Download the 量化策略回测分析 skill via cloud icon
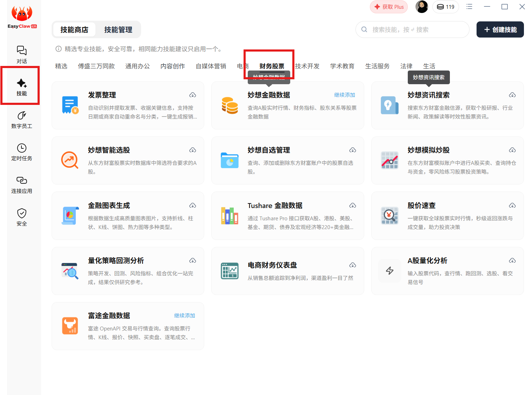This screenshot has height=395, width=532. (193, 261)
